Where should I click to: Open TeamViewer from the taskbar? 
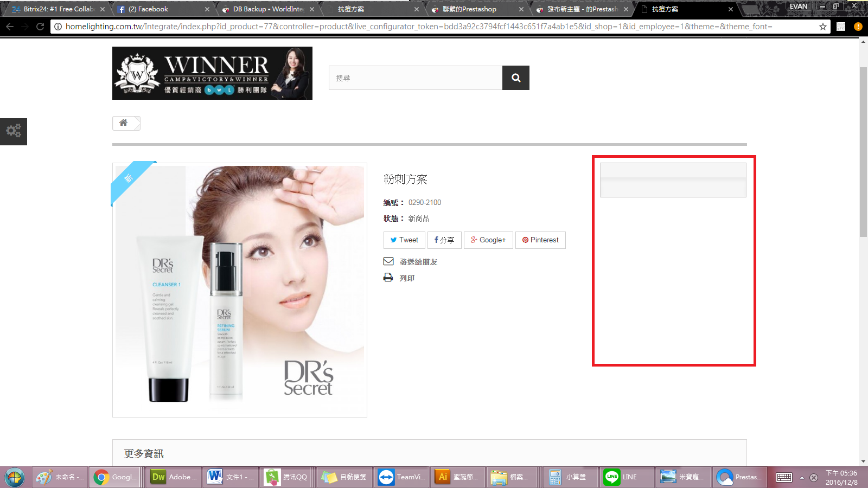point(402,477)
